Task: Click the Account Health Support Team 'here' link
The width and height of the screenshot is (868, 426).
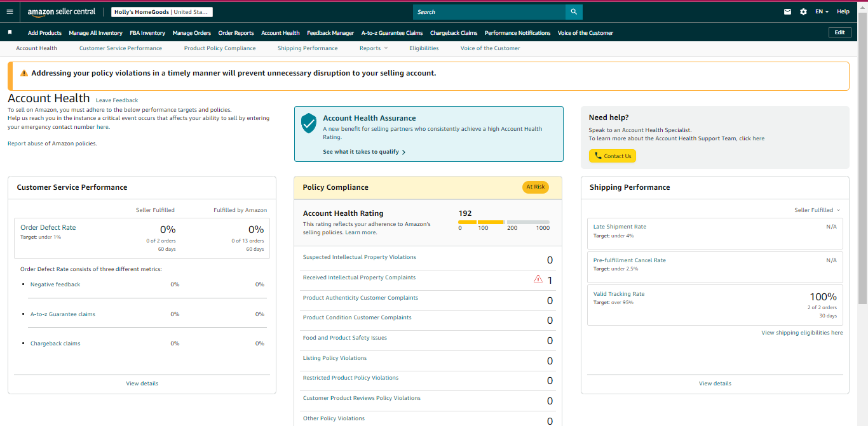Action: [759, 138]
